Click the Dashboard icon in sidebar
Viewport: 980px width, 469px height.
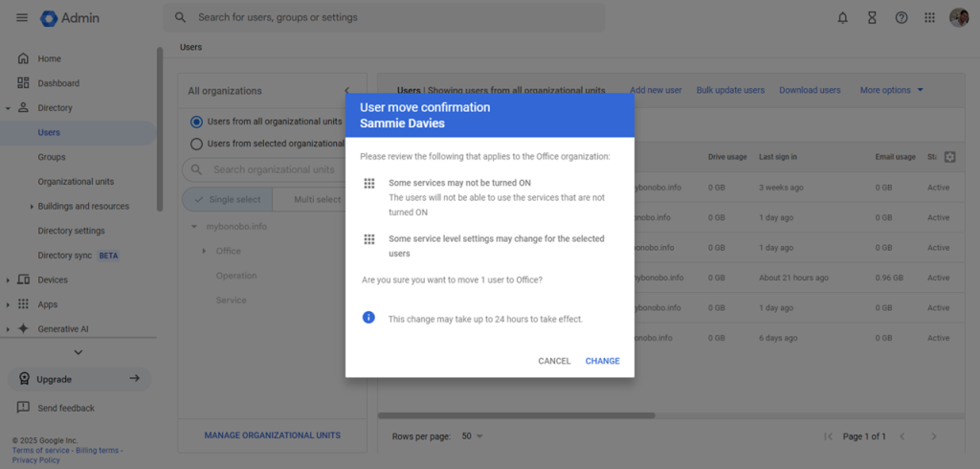point(23,83)
